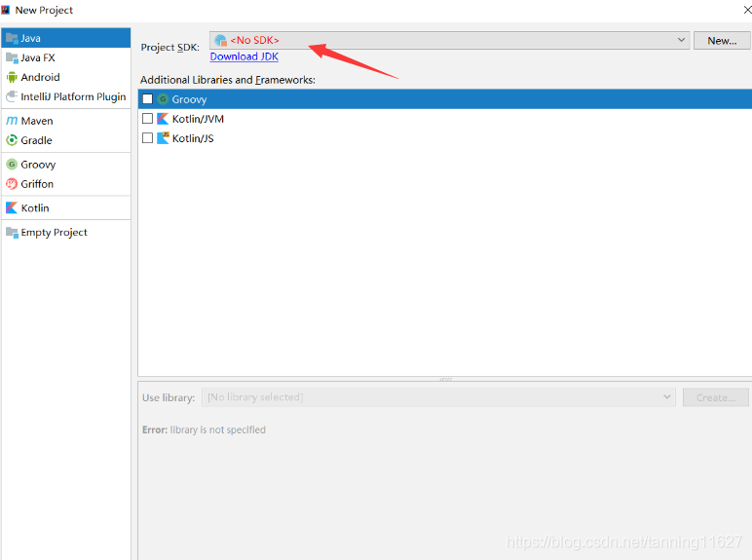Select Java in project type list
The width and height of the screenshot is (752, 560).
[65, 38]
